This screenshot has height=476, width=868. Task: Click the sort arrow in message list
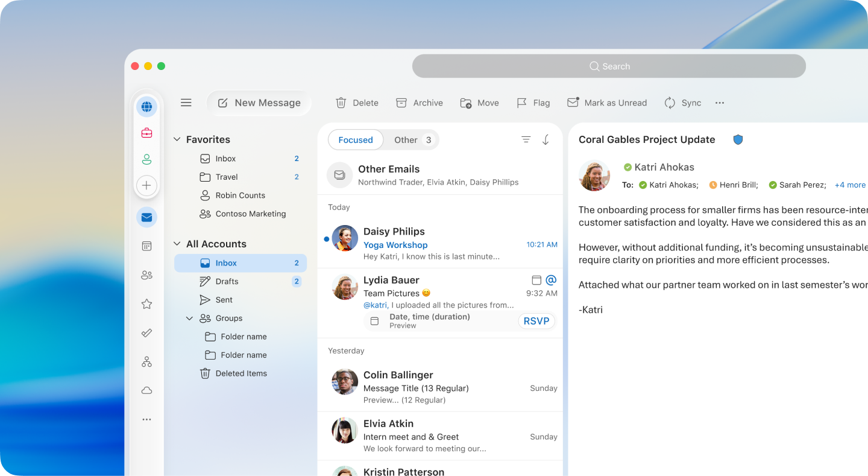546,139
